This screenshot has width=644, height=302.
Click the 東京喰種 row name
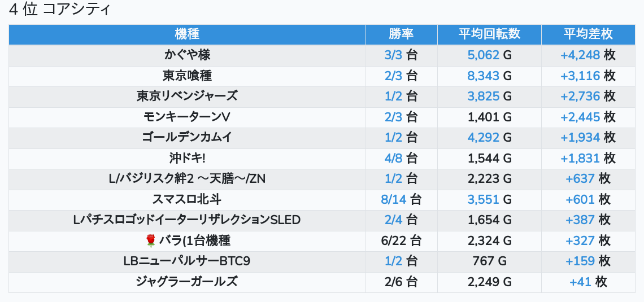click(x=187, y=76)
